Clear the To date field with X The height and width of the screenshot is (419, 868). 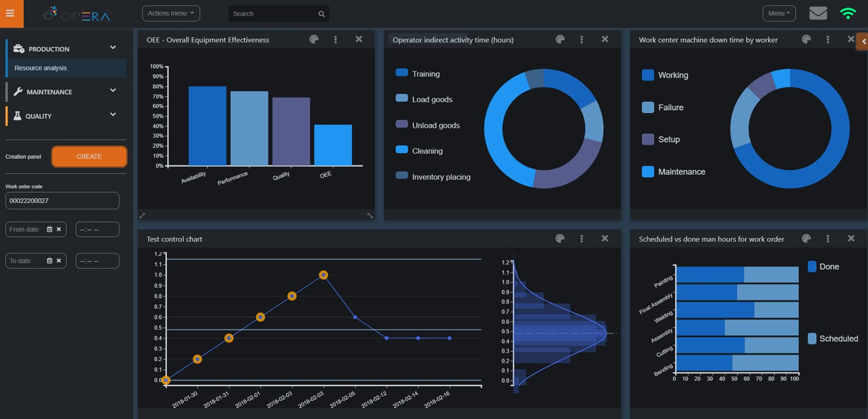59,261
